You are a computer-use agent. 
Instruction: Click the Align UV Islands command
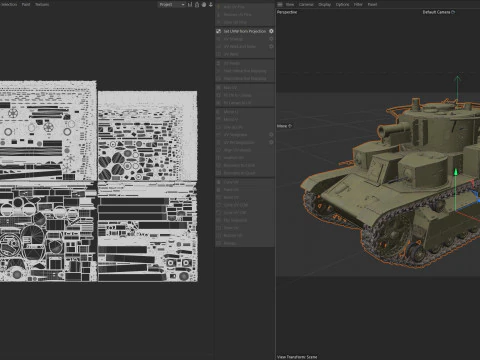[x=237, y=150]
